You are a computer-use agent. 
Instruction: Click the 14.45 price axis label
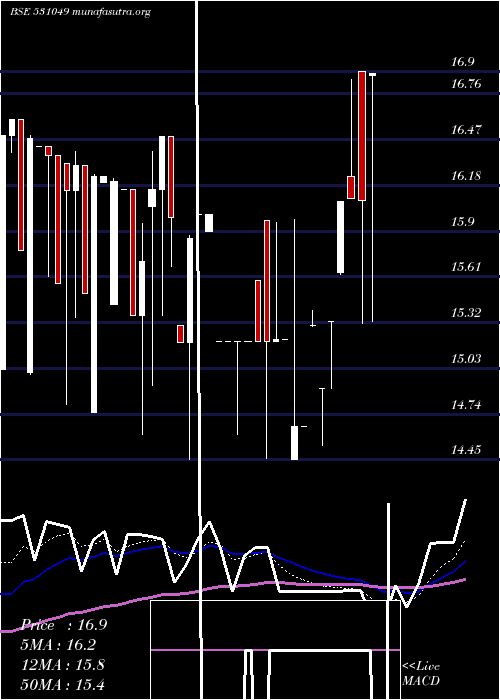[466, 450]
